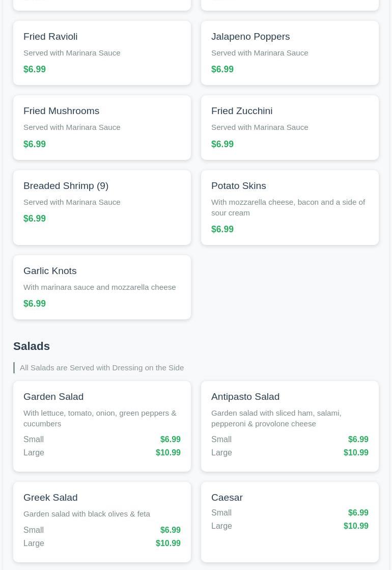This screenshot has width=392, height=570.
Task: Click the Salads section heading
Action: (32, 346)
